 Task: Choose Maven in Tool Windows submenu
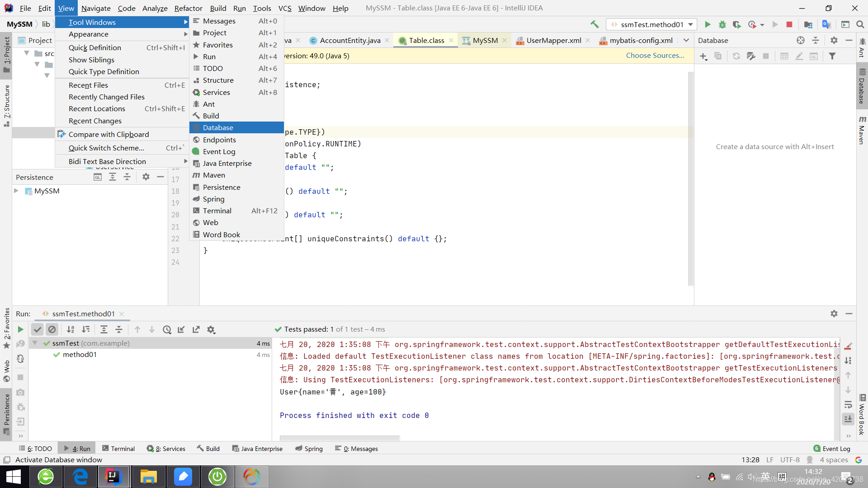pyautogui.click(x=236, y=175)
